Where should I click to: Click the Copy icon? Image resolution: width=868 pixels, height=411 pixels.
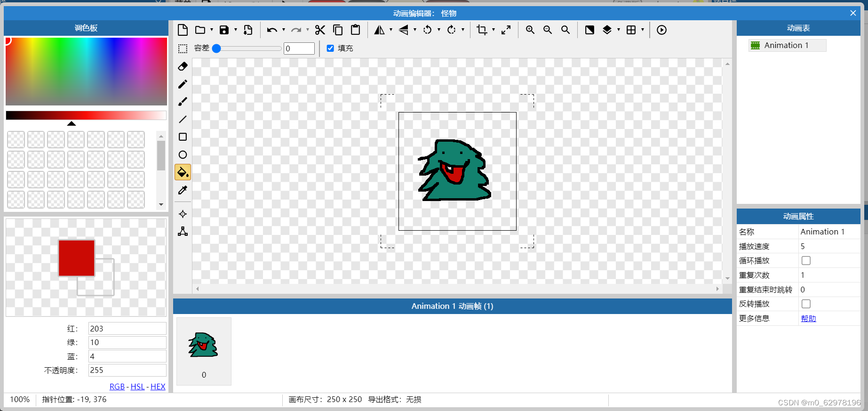click(338, 30)
